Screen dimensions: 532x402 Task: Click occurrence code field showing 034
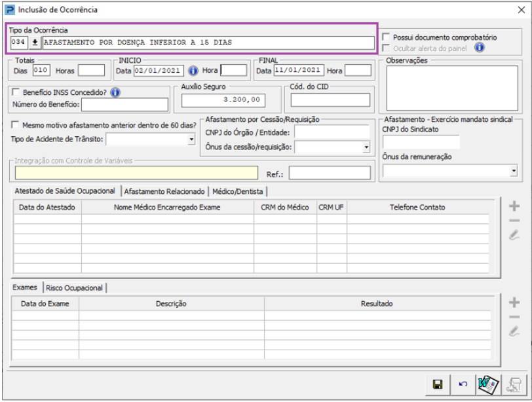coord(18,43)
